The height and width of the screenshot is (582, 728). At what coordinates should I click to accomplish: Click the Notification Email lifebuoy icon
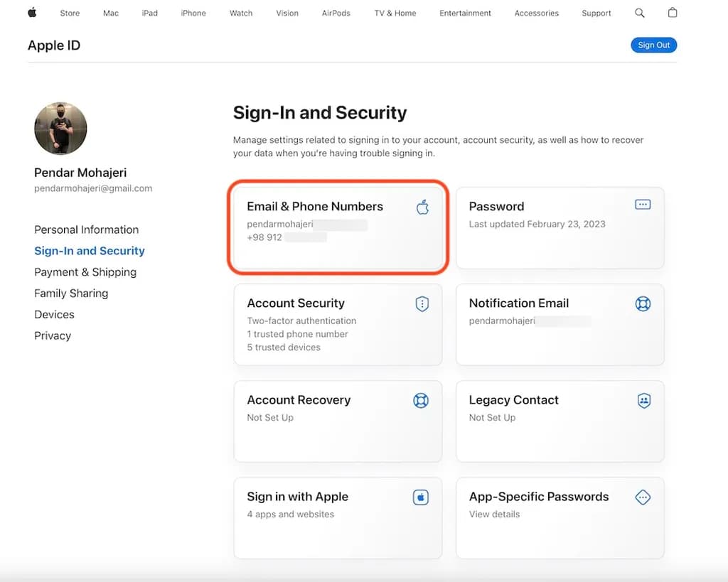pos(643,304)
